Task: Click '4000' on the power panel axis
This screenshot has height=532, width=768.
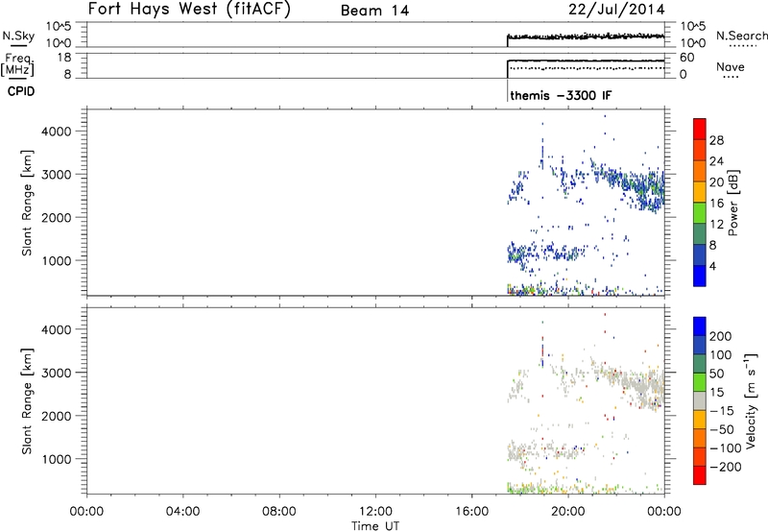Action: pos(56,132)
